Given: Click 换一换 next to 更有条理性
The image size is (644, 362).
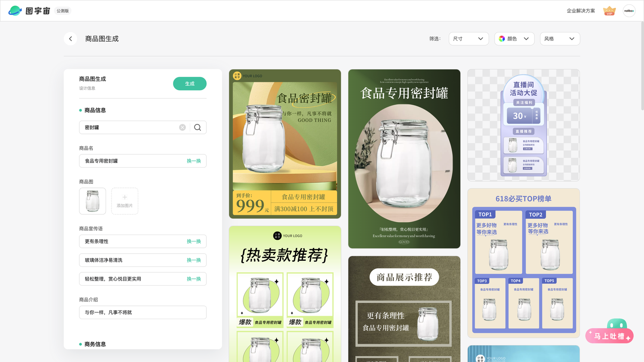Looking at the screenshot, I should [x=194, y=241].
